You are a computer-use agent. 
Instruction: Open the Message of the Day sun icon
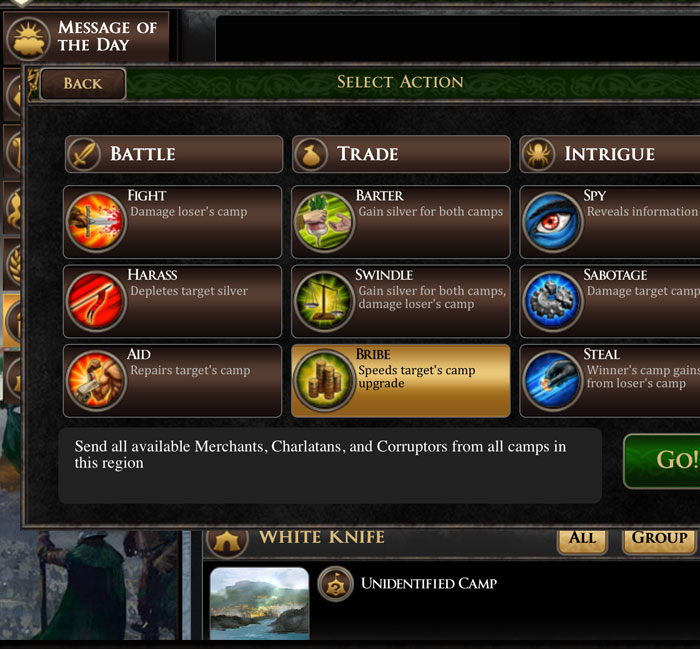29,39
